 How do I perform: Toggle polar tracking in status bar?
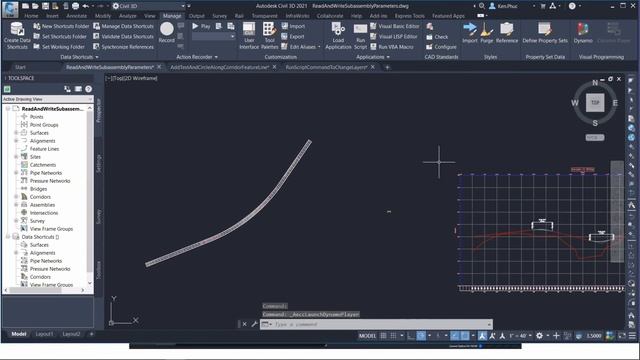(421, 336)
